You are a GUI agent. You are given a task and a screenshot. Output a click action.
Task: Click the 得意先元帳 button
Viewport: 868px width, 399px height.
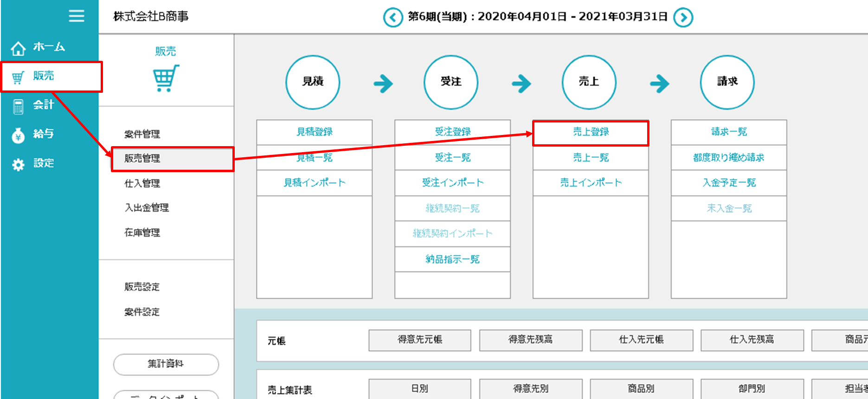click(x=420, y=340)
